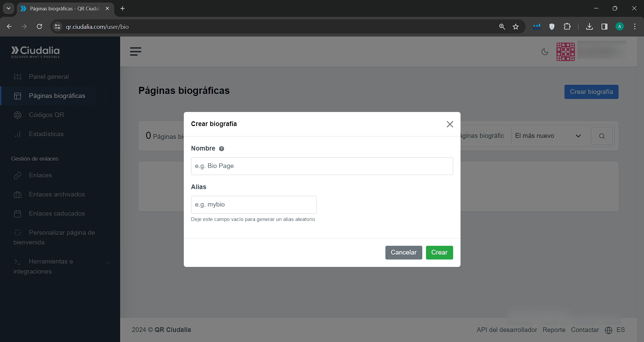
Task: Open Estadísticas in the sidebar
Action: [x=46, y=134]
